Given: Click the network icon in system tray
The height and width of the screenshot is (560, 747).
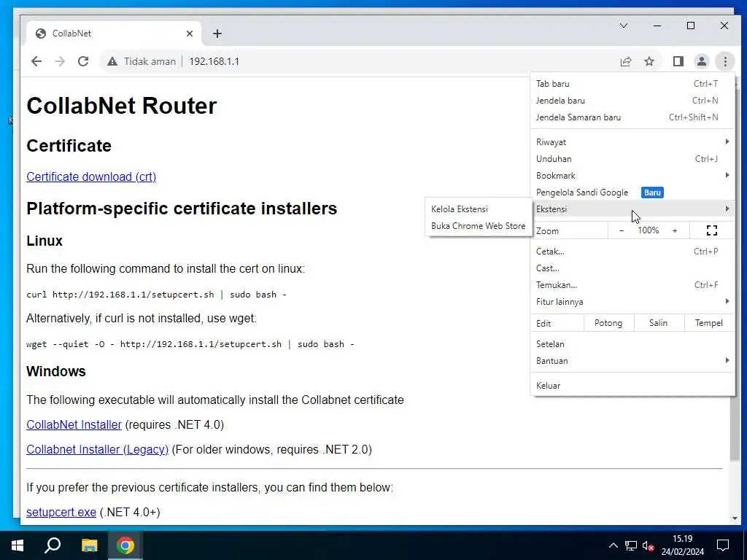Looking at the screenshot, I should (x=631, y=545).
